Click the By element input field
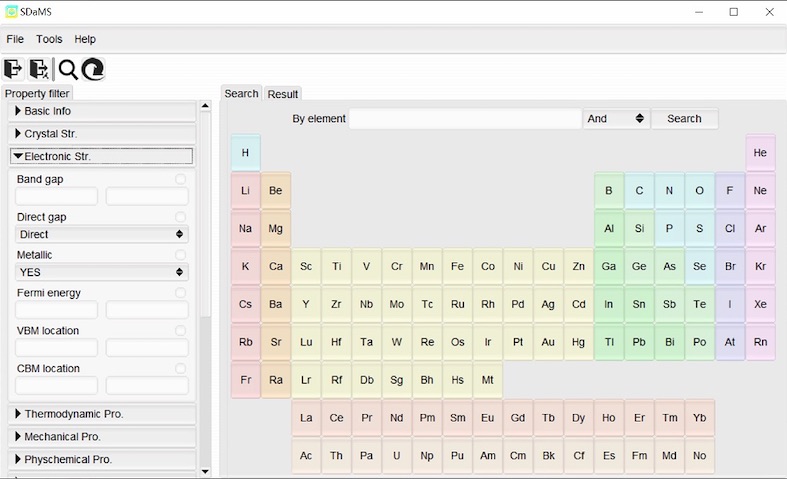This screenshot has width=787, height=479. click(465, 119)
